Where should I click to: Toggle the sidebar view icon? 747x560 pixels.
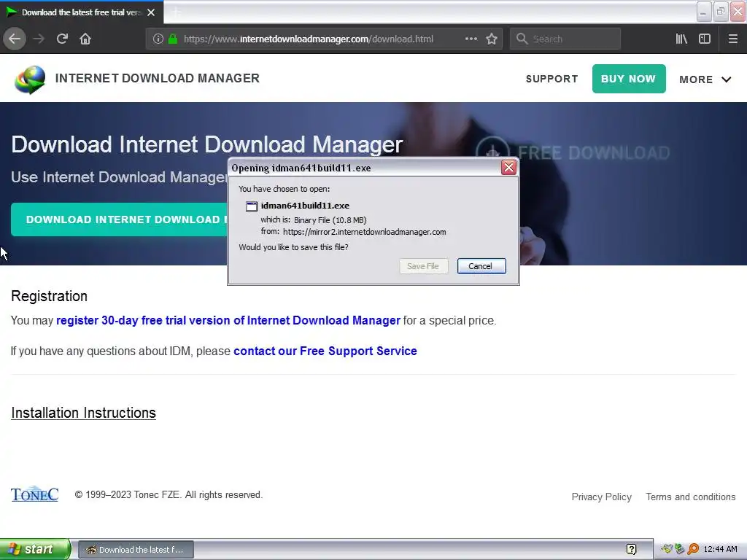coord(705,39)
